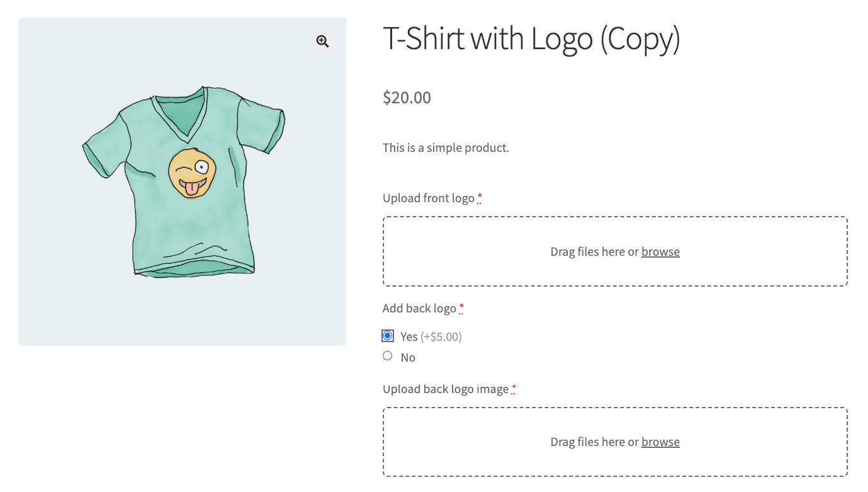This screenshot has width=868, height=492.
Task: Click the winking emoji logo on shirt
Action: tap(192, 173)
